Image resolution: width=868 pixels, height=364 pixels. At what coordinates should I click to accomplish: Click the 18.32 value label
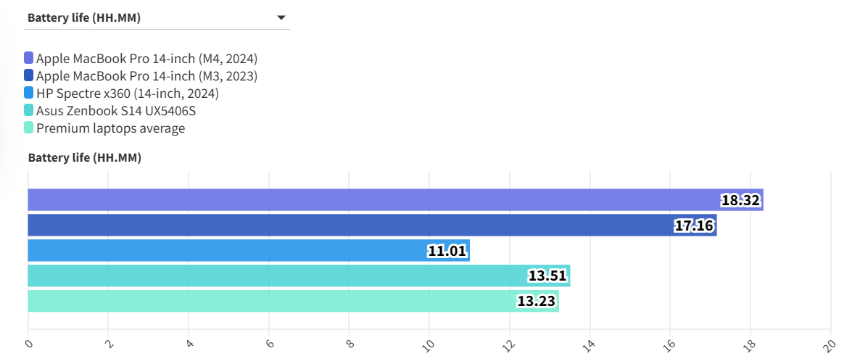740,201
